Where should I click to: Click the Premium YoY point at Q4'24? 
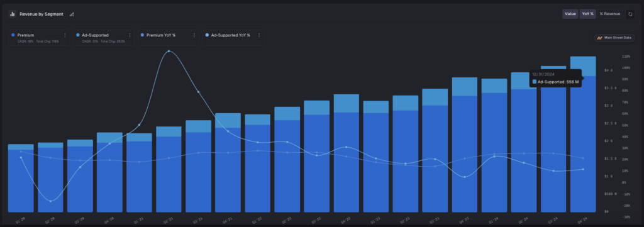(583, 158)
